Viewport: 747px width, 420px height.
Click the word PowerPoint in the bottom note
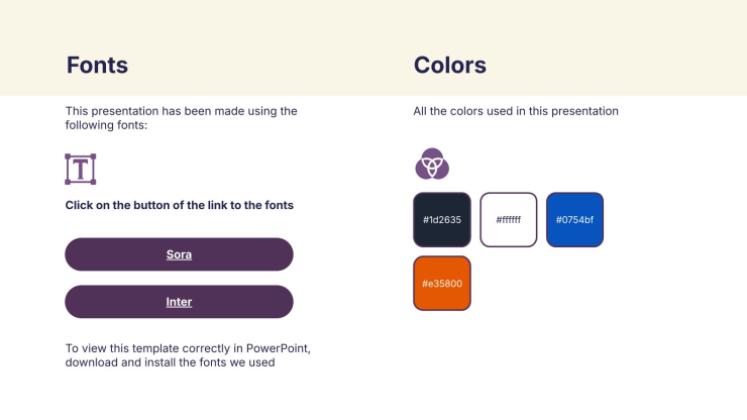(x=278, y=348)
